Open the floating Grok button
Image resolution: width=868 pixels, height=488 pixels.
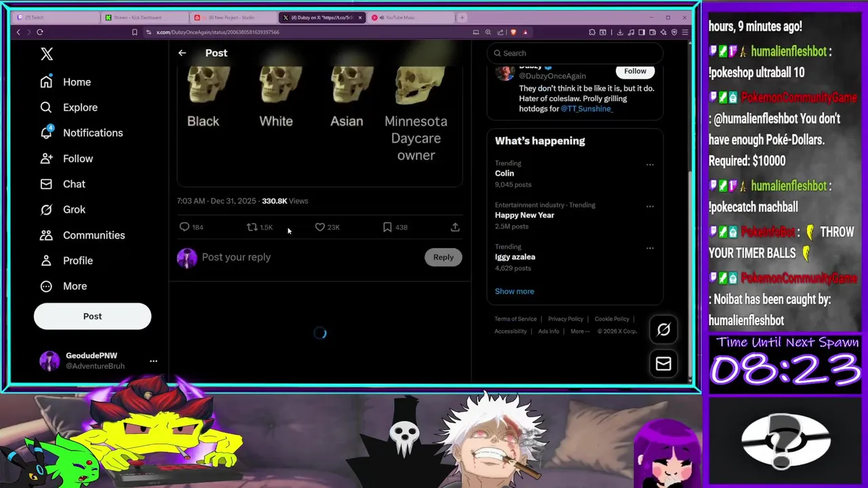[663, 330]
